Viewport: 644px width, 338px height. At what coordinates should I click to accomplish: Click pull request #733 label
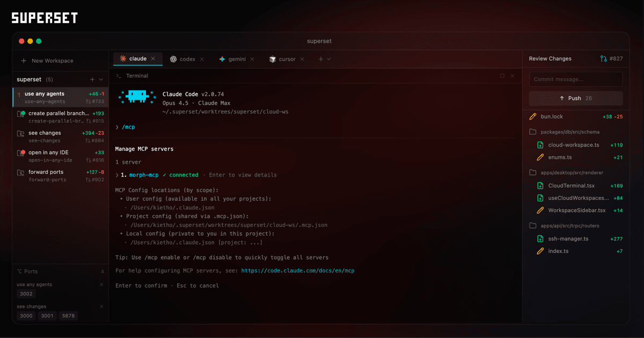pos(95,101)
